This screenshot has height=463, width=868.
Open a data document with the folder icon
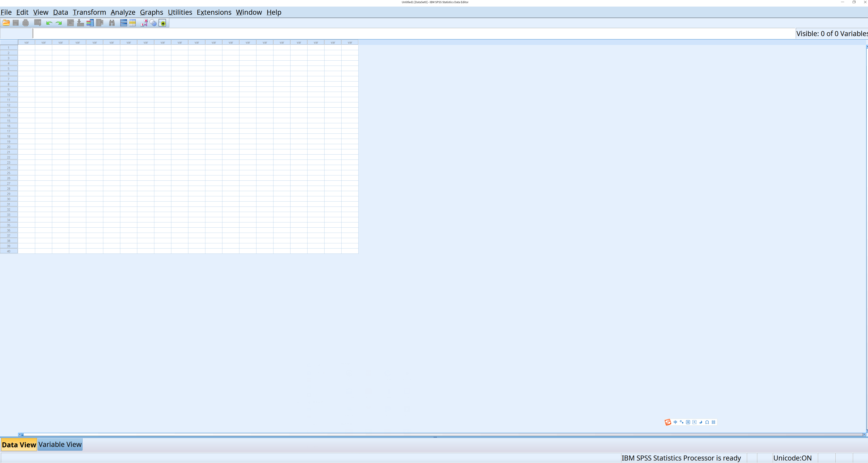tap(6, 22)
